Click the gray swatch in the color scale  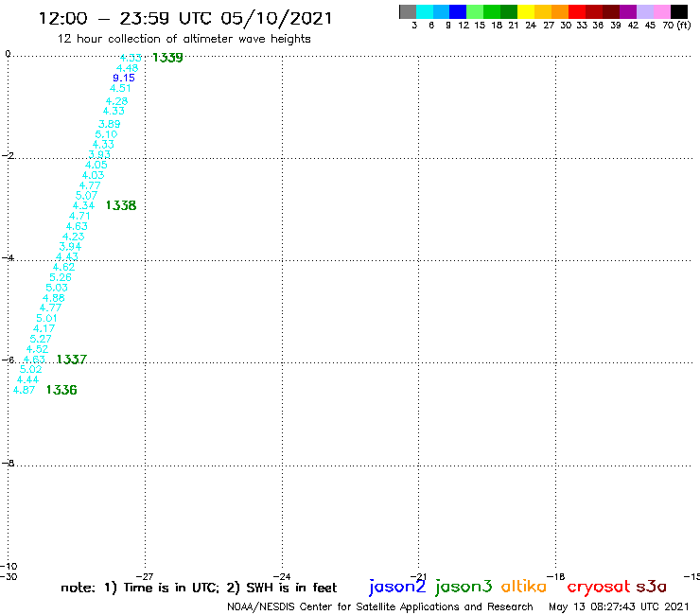tap(408, 11)
